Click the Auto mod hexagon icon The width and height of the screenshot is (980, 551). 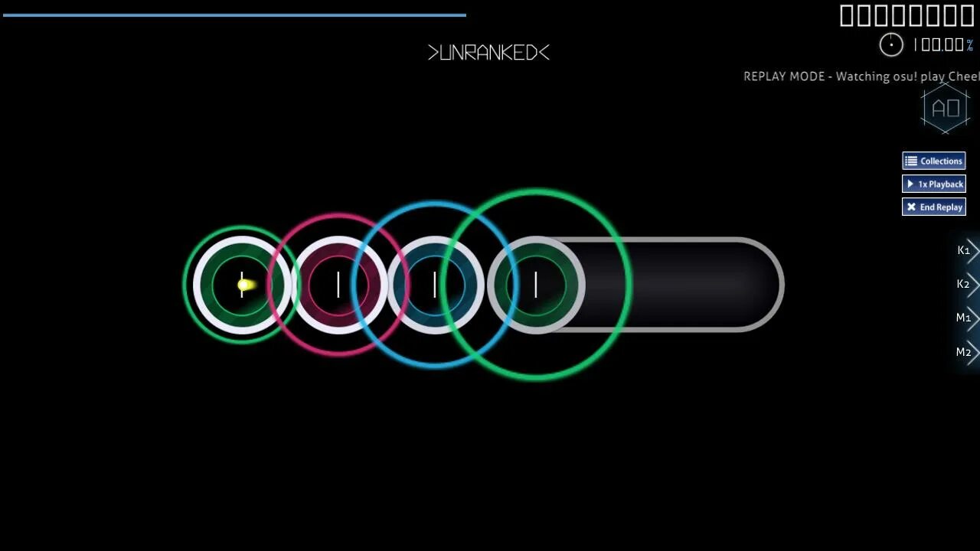[x=946, y=108]
